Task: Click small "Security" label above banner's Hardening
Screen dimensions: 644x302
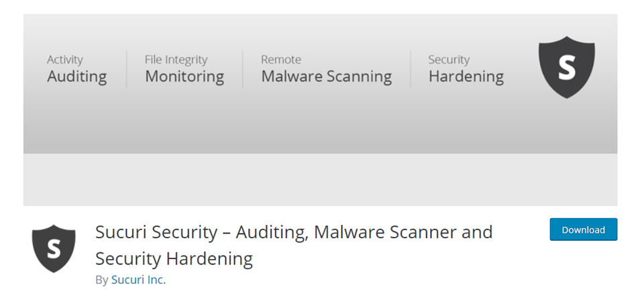Action: [x=449, y=60]
